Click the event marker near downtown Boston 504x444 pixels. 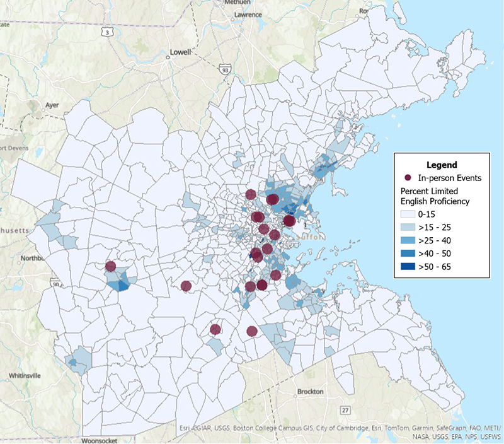click(290, 221)
